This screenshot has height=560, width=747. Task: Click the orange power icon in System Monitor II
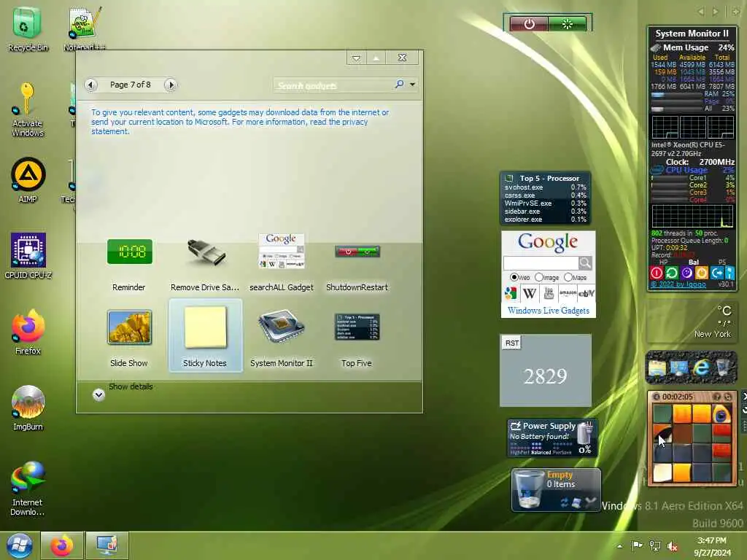tap(702, 273)
